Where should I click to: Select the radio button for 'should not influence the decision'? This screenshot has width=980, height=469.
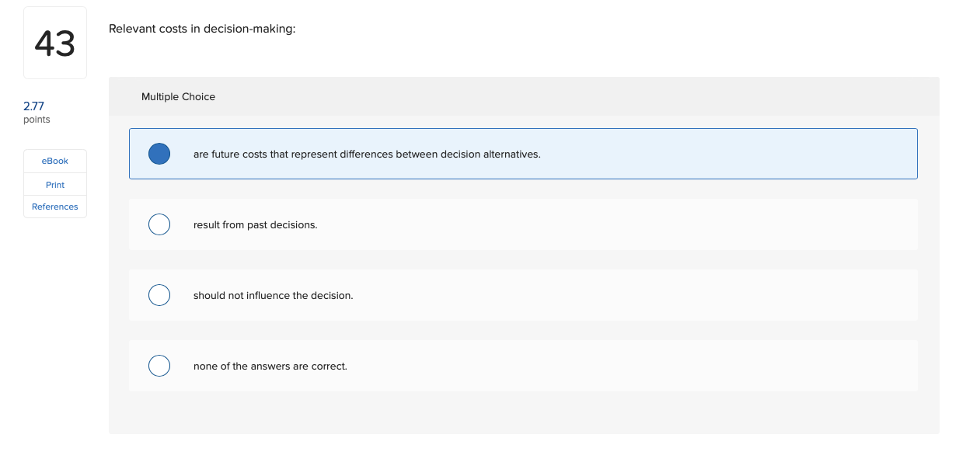(x=159, y=295)
